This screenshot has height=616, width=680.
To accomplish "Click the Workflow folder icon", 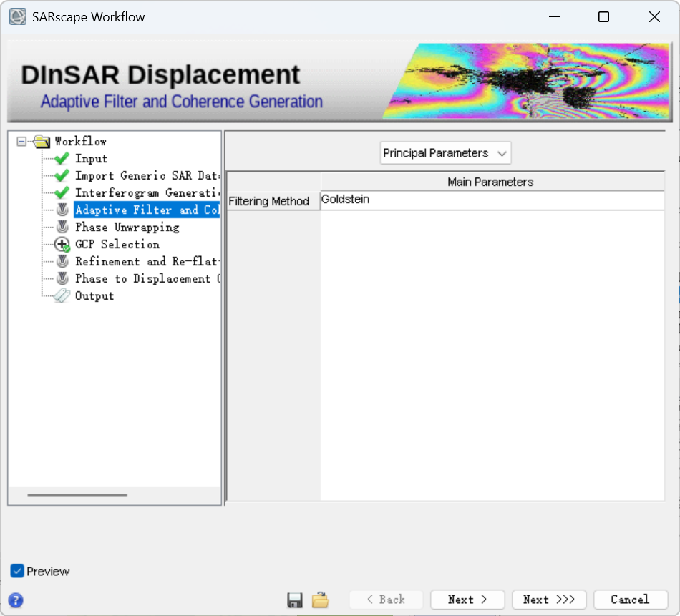I will tap(42, 141).
